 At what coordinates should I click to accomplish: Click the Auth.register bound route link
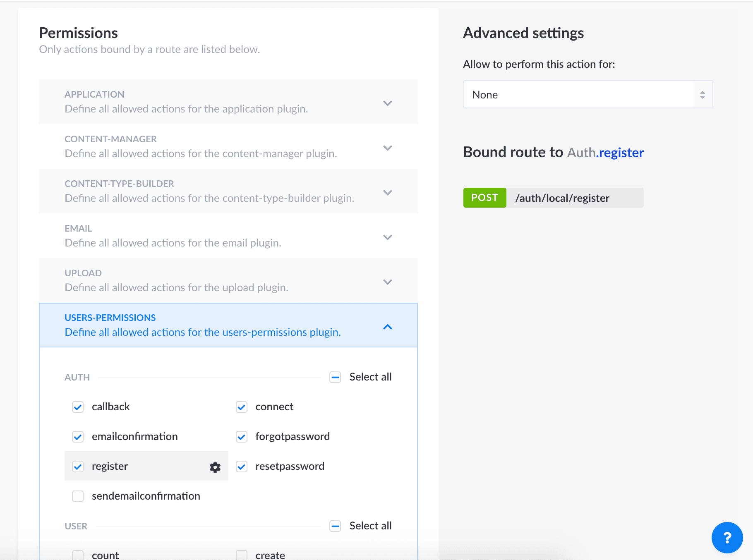click(605, 153)
